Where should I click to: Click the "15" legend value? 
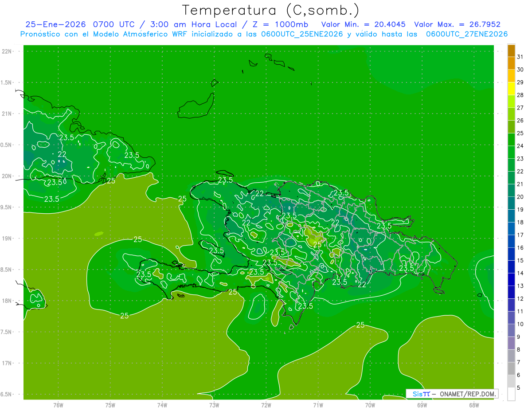click(x=520, y=260)
